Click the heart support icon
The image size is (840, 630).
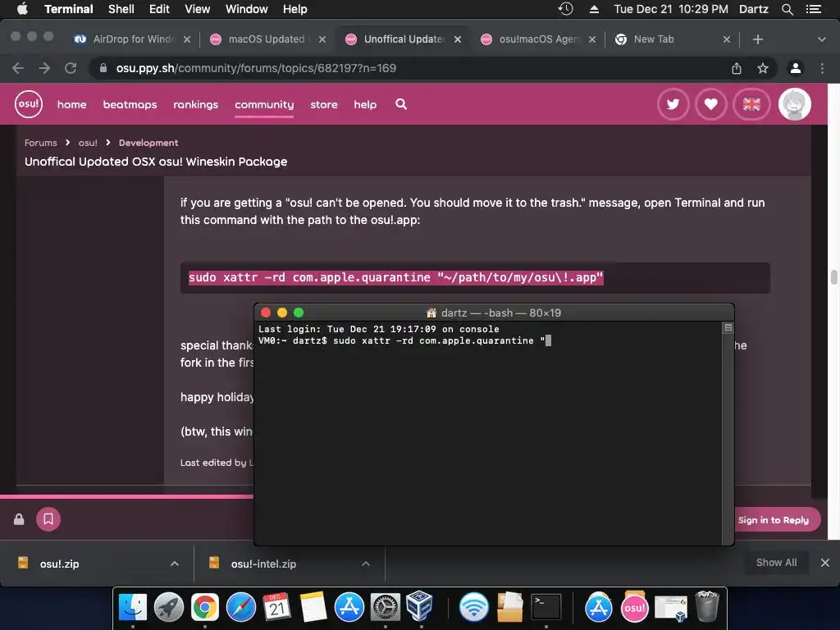pos(711,104)
